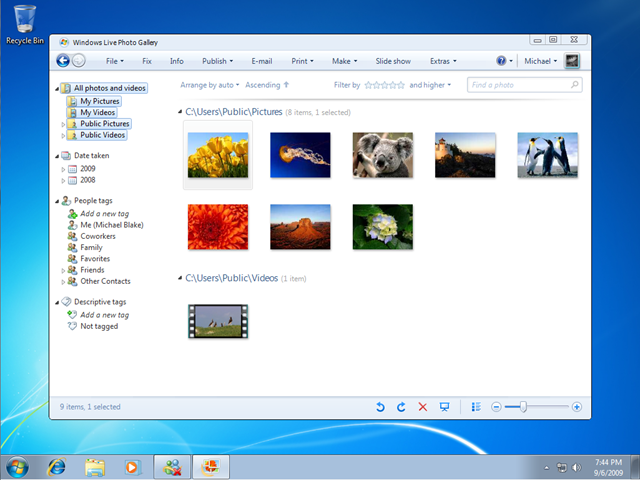
Task: Rotate photo clockwise
Action: click(401, 407)
